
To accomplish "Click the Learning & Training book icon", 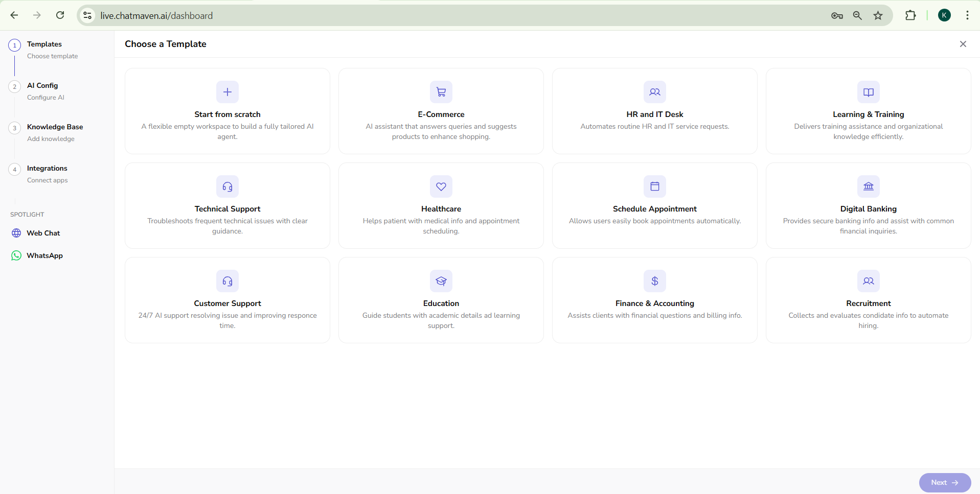I will pyautogui.click(x=868, y=92).
